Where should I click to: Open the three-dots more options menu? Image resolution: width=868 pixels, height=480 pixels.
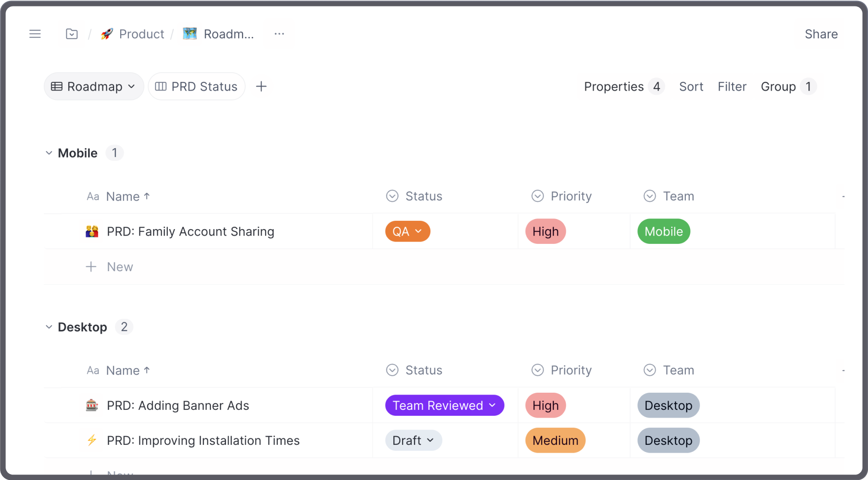pyautogui.click(x=279, y=34)
